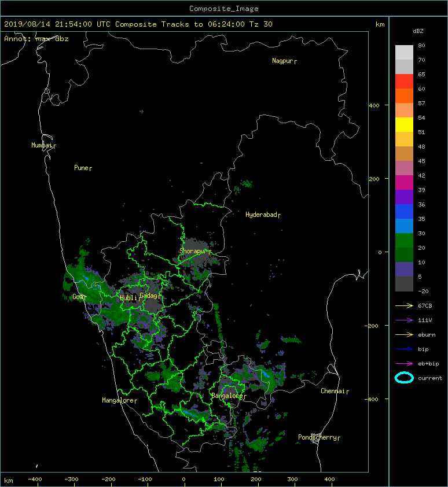Click the Gadag city label
This screenshot has height=487, width=448.
pos(149,296)
